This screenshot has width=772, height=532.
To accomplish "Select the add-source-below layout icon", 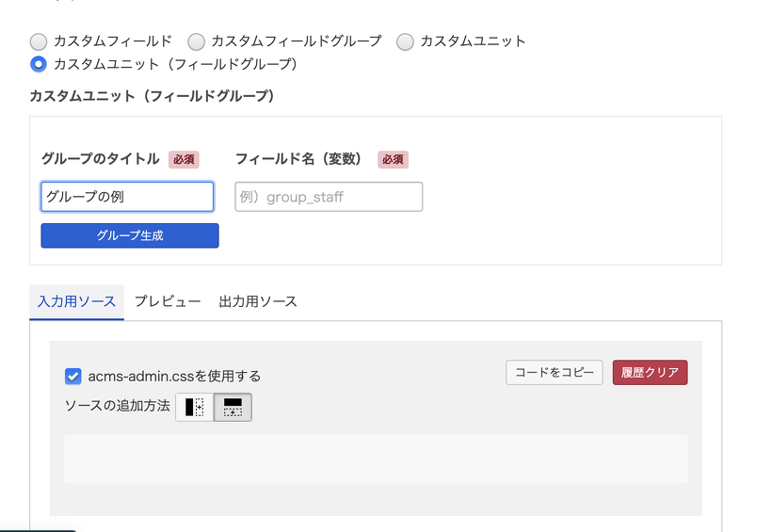I will 233,407.
